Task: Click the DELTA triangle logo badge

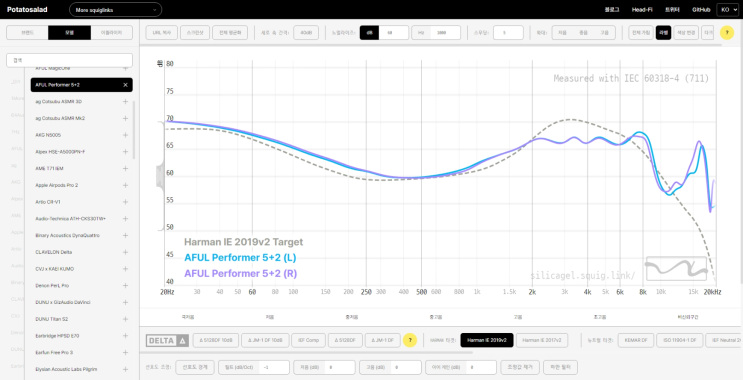Action: (168, 340)
